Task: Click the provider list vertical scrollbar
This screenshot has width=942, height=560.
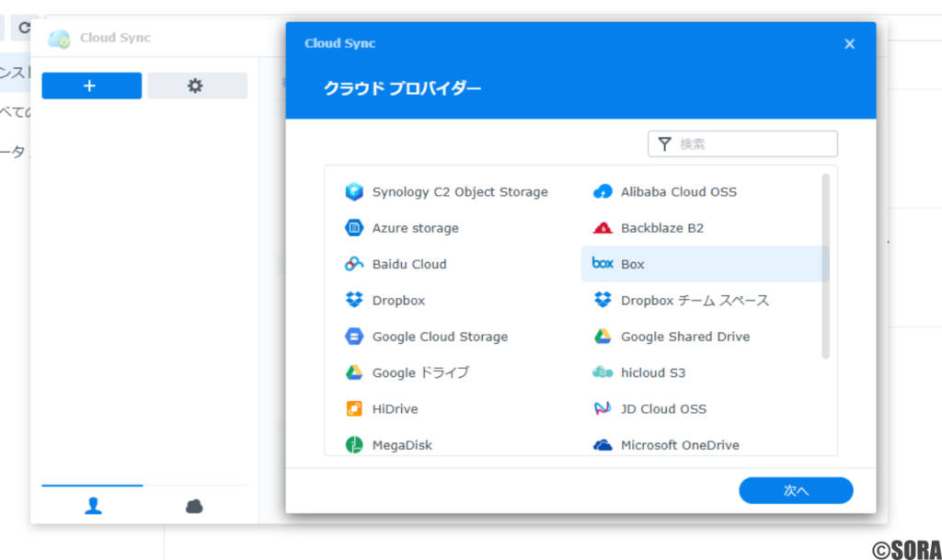Action: point(825,266)
